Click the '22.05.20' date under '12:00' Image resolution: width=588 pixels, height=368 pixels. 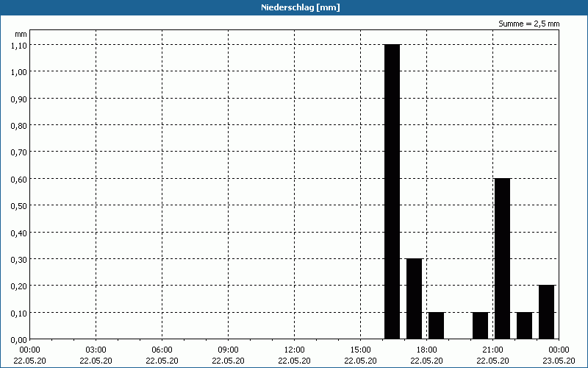[x=295, y=361]
